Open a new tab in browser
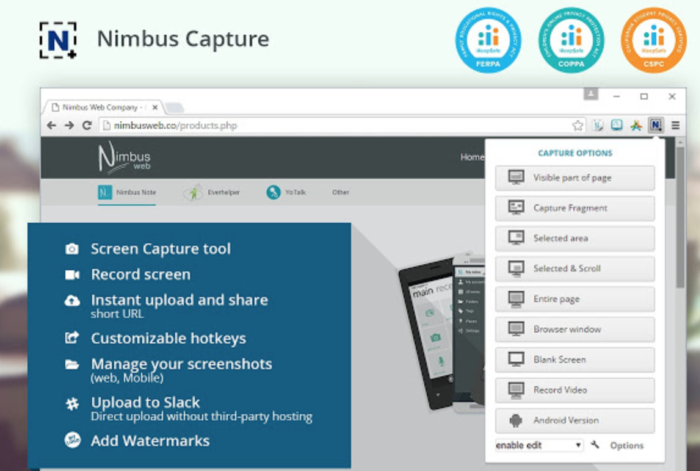This screenshot has height=471, width=700. [x=175, y=108]
